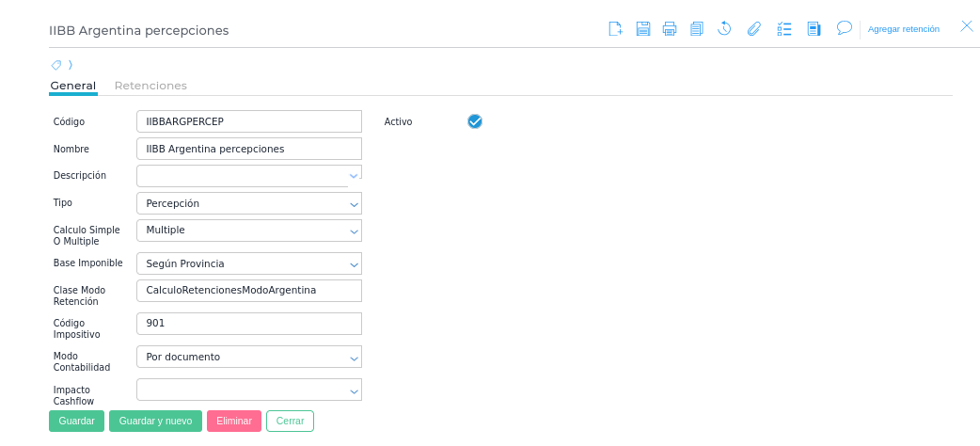The width and height of the screenshot is (980, 446).
Task: Click the tag label icon
Action: [56, 65]
